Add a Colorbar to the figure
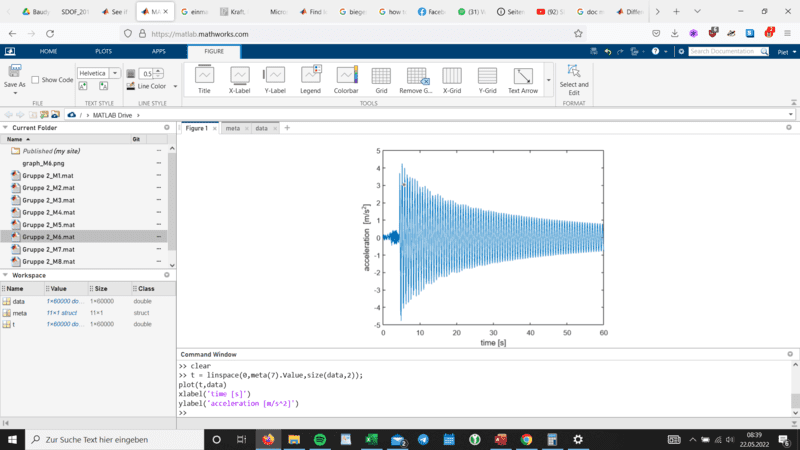 [x=346, y=78]
